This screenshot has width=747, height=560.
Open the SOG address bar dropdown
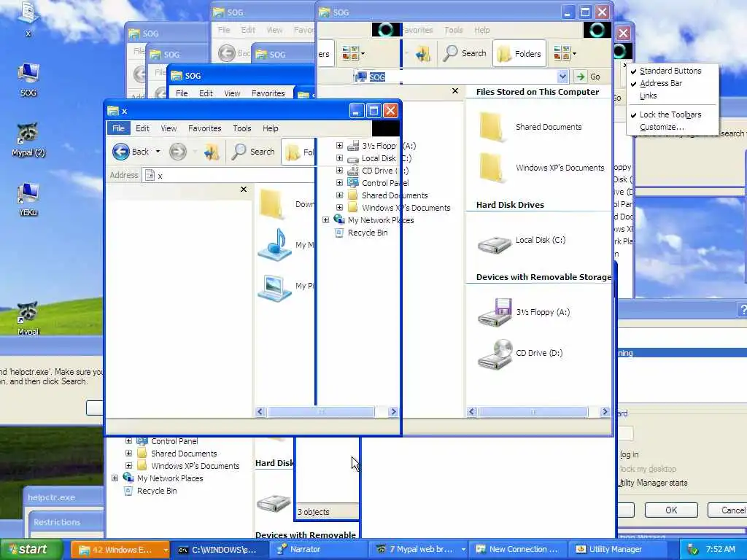click(562, 76)
